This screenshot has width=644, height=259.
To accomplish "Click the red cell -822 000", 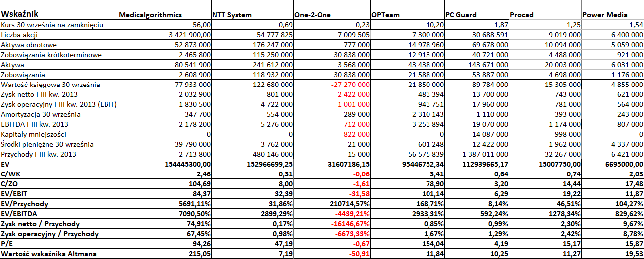I will pyautogui.click(x=332, y=134).
